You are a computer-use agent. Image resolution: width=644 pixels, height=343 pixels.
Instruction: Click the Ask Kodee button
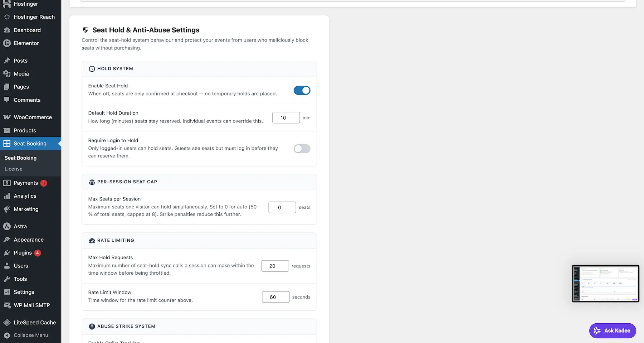(x=612, y=330)
